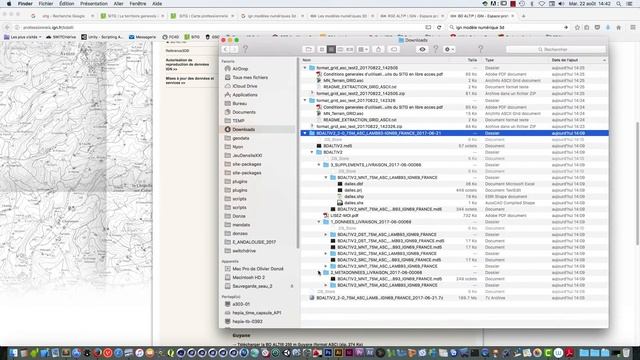This screenshot has height=360, width=640.
Task: Collapse 1_DONNEES_LIVRAISON_2017-06-00068 folder
Action: tap(319, 222)
